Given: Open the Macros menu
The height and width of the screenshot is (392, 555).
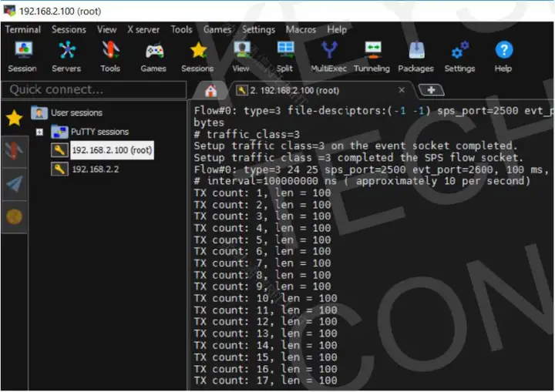Looking at the screenshot, I should [301, 29].
